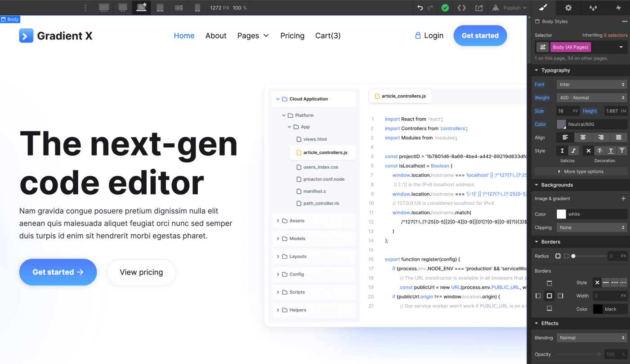Apply underline decoration
The width and height of the screenshot is (630, 364).
[611, 151]
